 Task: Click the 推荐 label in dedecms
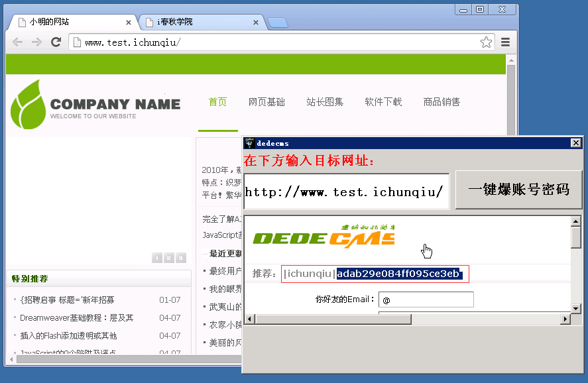[x=264, y=274]
